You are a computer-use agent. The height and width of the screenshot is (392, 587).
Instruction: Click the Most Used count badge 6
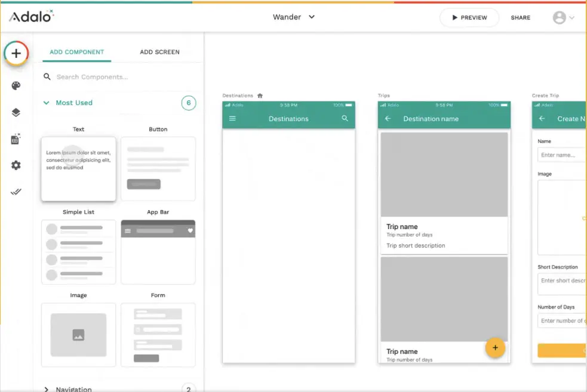(189, 103)
